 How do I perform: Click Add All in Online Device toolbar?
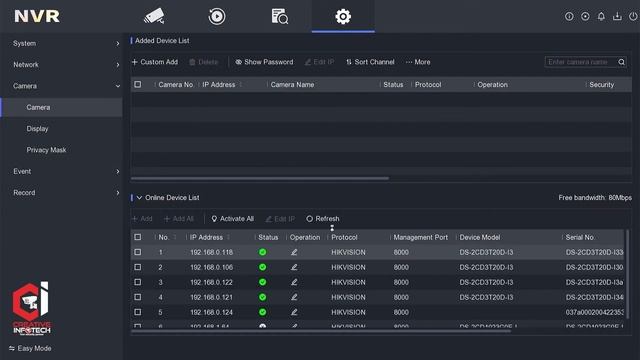(179, 219)
